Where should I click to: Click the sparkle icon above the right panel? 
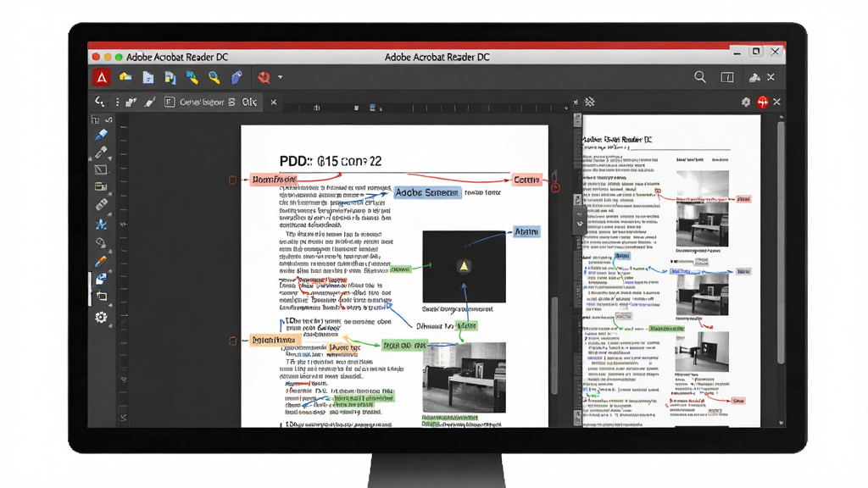tap(590, 102)
